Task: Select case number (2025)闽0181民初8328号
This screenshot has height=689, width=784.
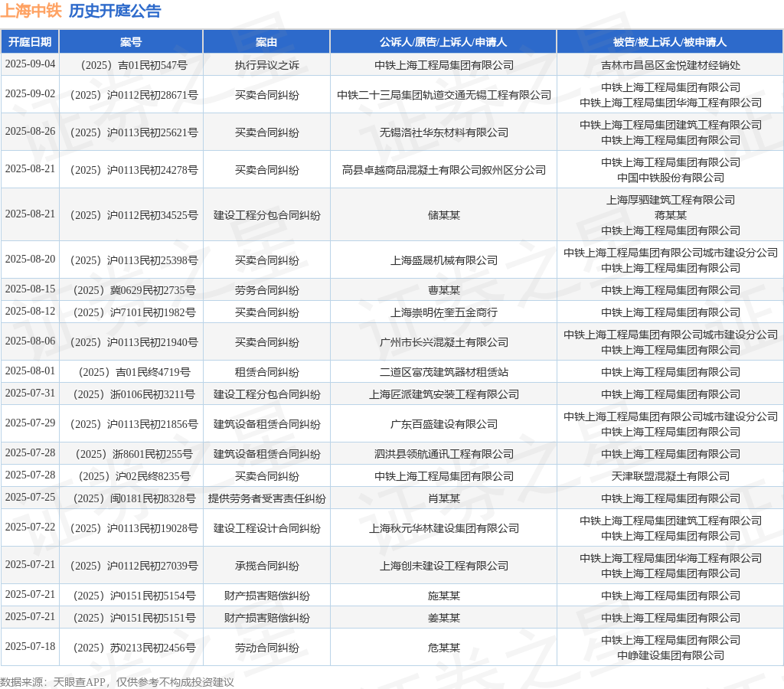Action: pyautogui.click(x=133, y=498)
